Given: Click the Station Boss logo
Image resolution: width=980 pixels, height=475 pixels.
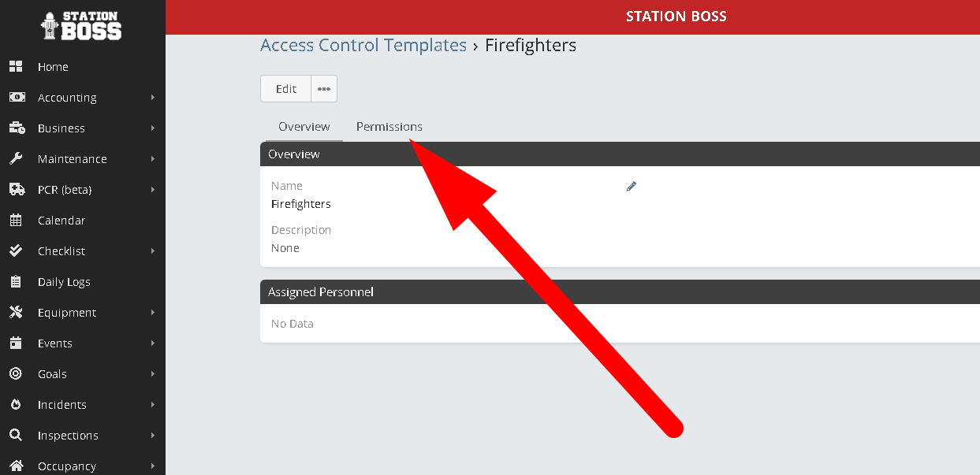Looking at the screenshot, I should point(82,25).
